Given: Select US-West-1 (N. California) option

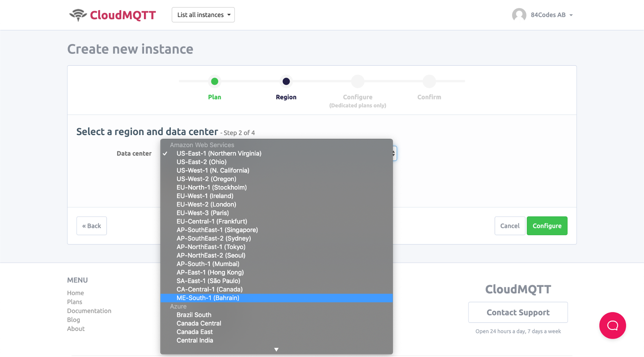Looking at the screenshot, I should click(276, 170).
